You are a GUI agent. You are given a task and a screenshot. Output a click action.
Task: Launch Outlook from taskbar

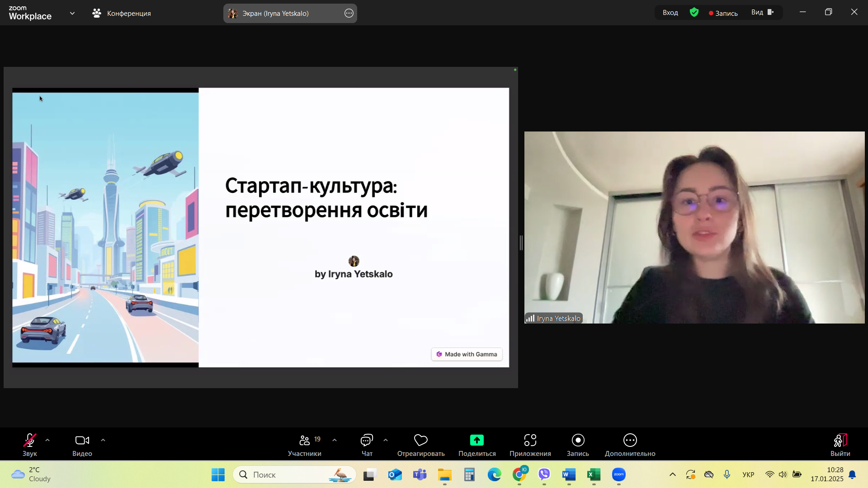click(395, 474)
